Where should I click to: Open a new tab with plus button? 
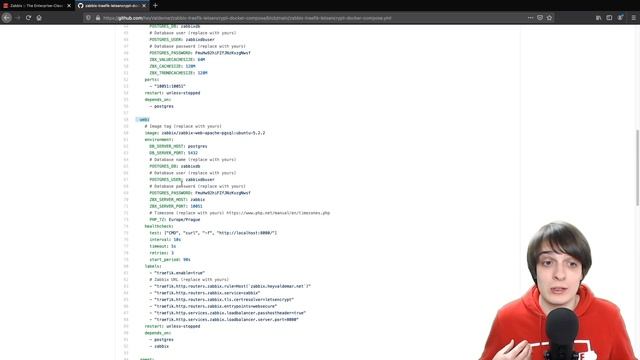pos(155,6)
